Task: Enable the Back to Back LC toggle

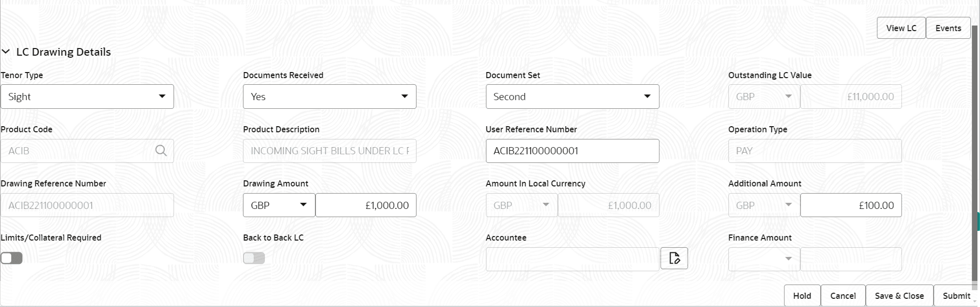Action: 254,258
